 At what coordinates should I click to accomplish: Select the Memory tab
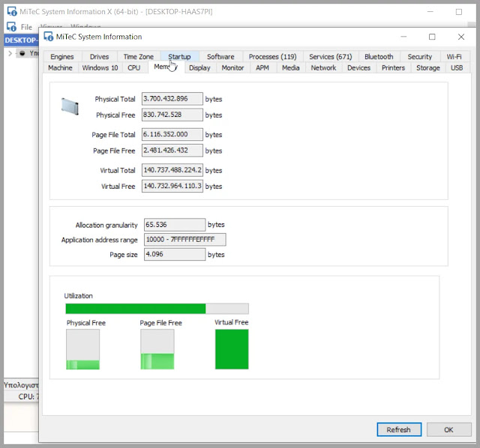(x=166, y=67)
